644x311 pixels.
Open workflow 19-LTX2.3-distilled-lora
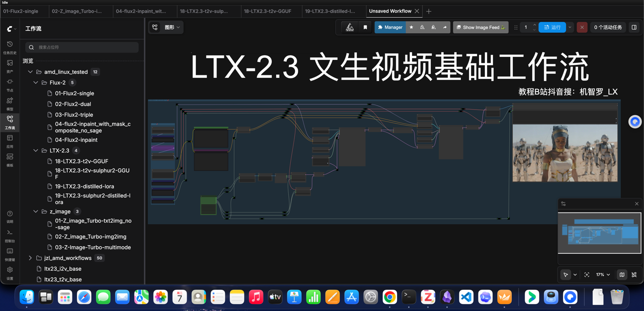(x=85, y=186)
